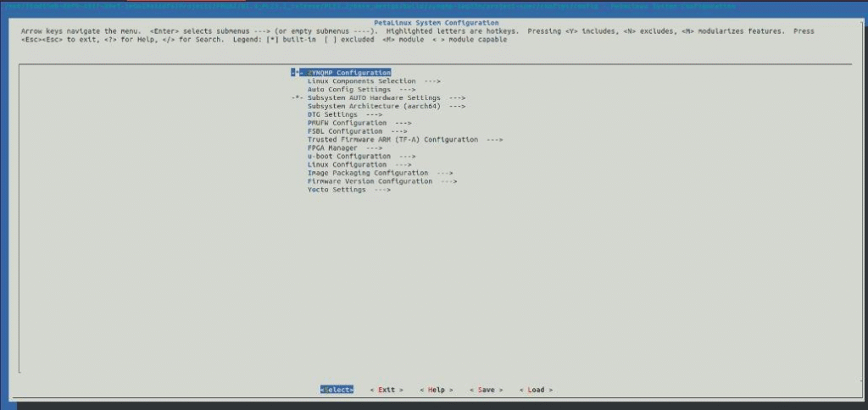Open Firmware Version Configuration submenu
The height and width of the screenshot is (410, 868).
tap(382, 181)
